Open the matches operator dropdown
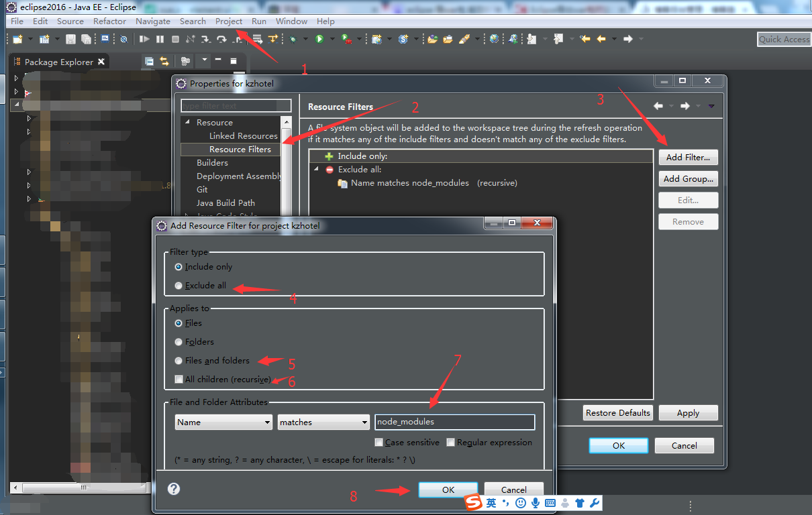 point(323,422)
